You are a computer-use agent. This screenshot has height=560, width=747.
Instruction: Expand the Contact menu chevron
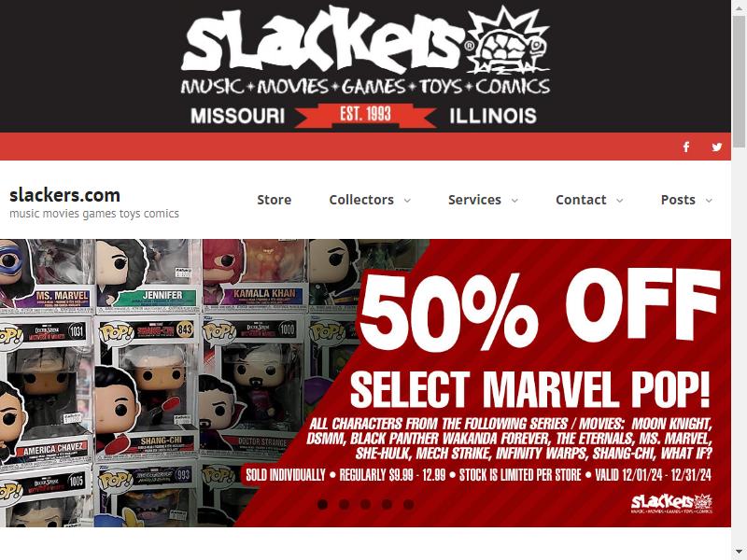coord(619,201)
